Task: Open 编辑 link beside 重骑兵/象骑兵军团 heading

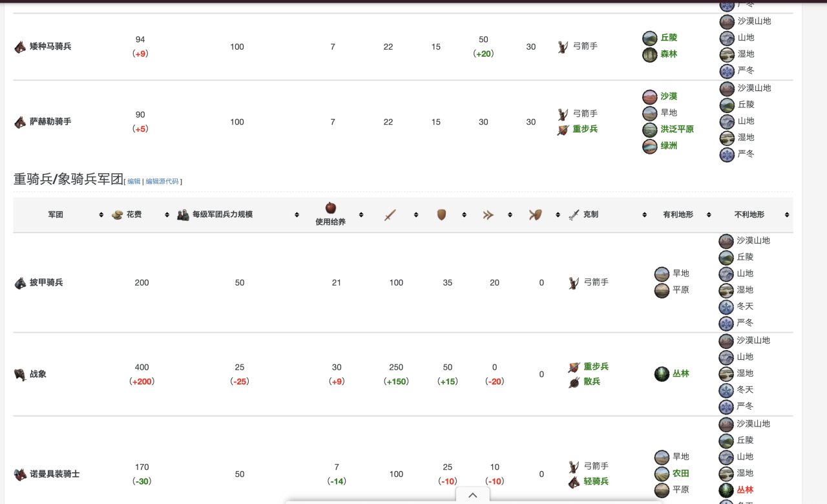Action: 134,182
